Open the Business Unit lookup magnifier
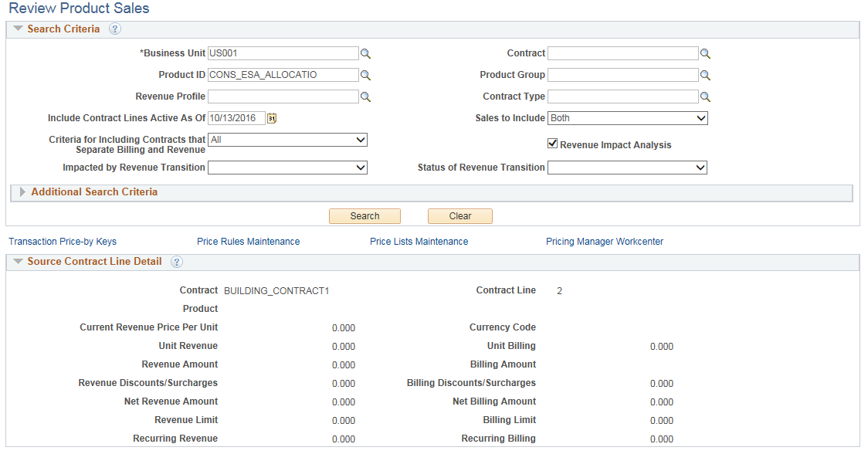Image resolution: width=868 pixels, height=454 pixels. (366, 53)
